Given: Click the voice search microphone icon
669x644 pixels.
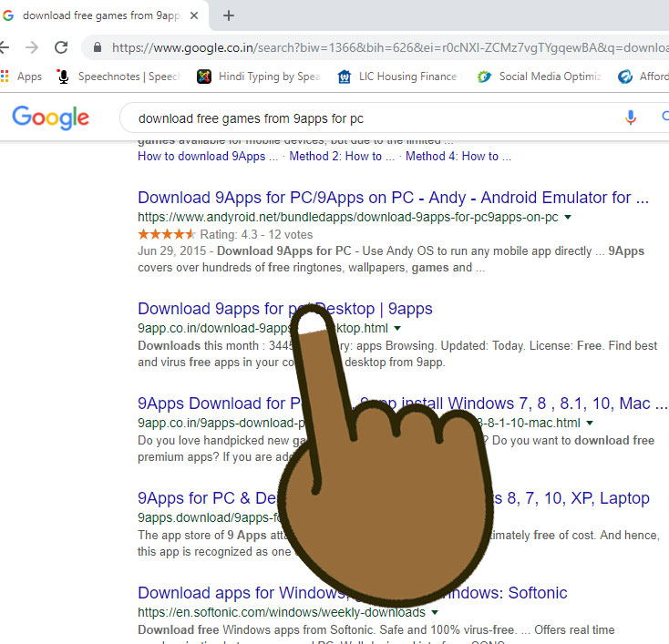Looking at the screenshot, I should click(x=630, y=118).
